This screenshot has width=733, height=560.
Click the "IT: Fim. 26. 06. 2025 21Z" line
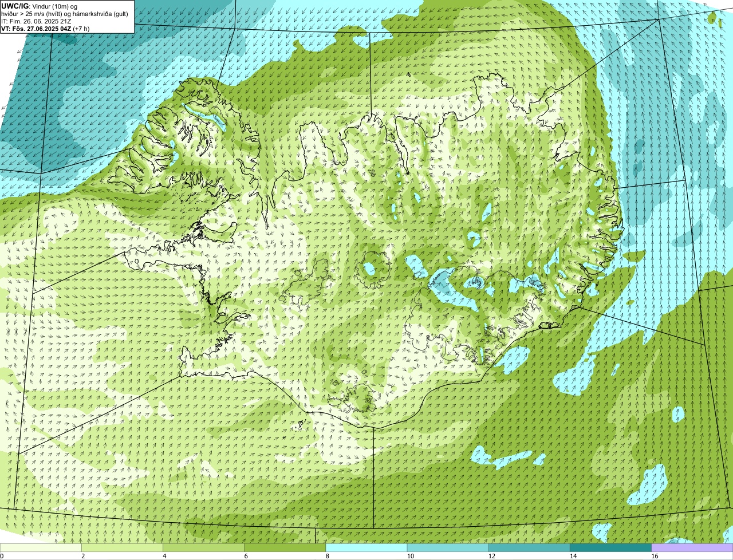pos(36,21)
